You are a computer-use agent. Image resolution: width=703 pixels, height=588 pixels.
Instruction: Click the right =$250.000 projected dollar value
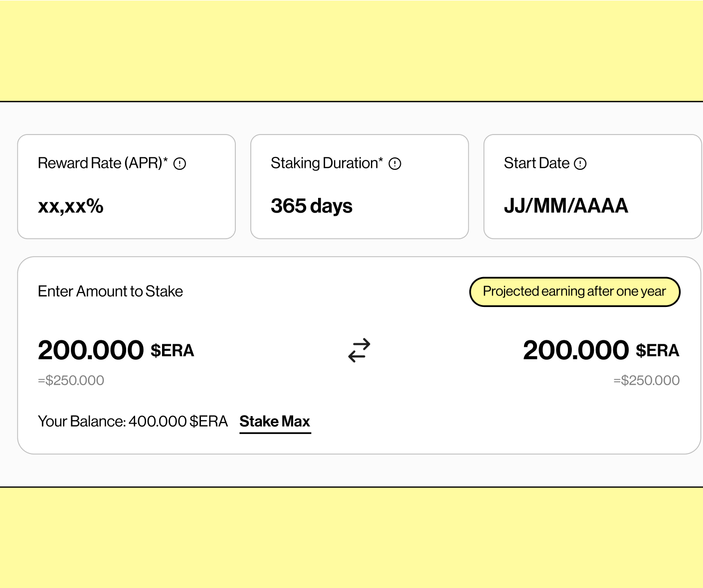click(x=647, y=381)
